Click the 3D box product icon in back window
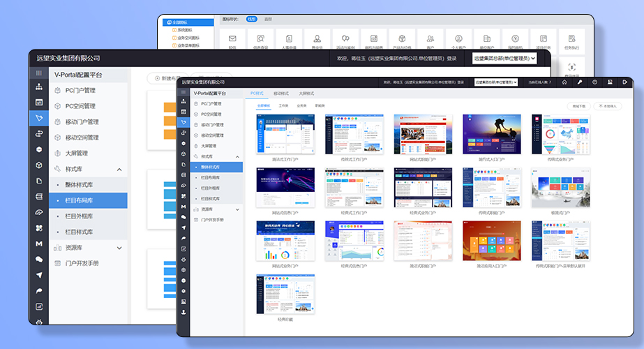 (x=402, y=38)
